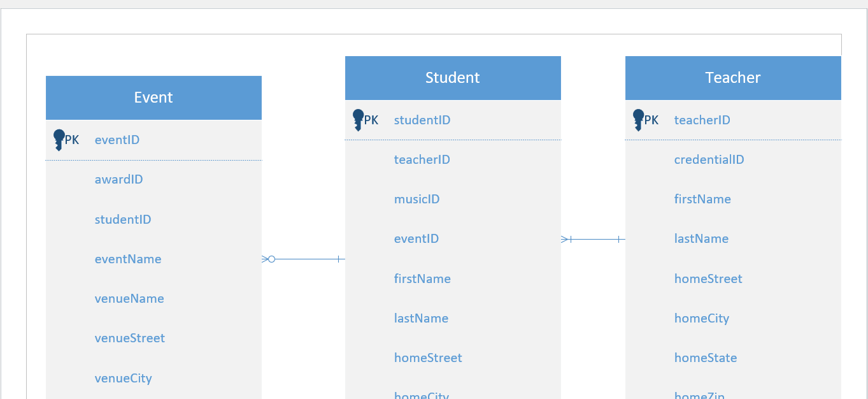Screen dimensions: 868x399
Task: Select the Teacher table header
Action: (733, 78)
